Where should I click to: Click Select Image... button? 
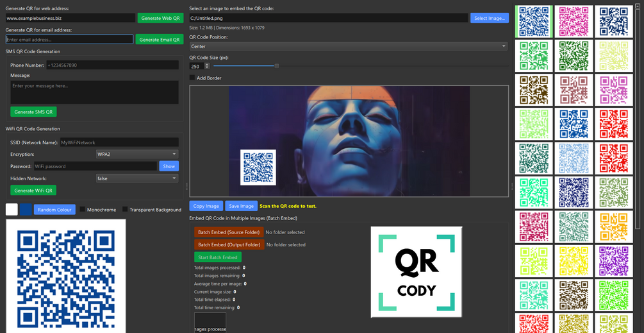coord(490,18)
